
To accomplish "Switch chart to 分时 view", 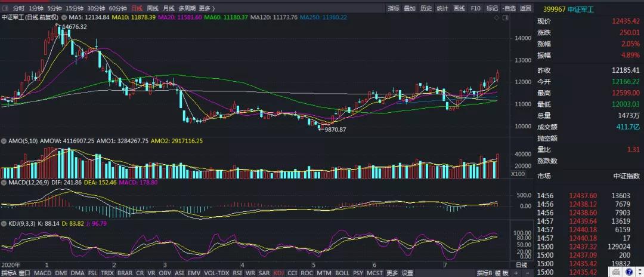I will pyautogui.click(x=18, y=8).
